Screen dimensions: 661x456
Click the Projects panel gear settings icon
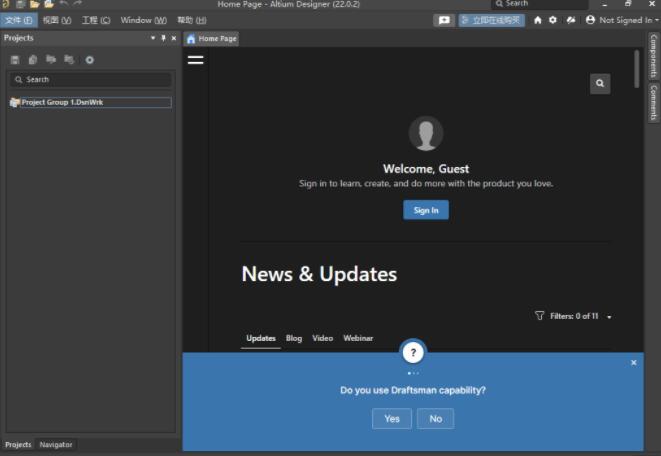(89, 60)
